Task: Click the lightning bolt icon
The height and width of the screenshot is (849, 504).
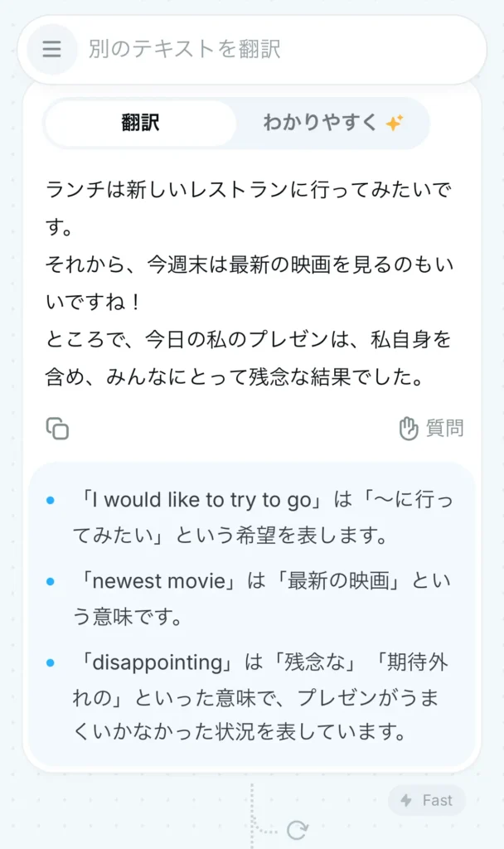Action: coord(406,800)
